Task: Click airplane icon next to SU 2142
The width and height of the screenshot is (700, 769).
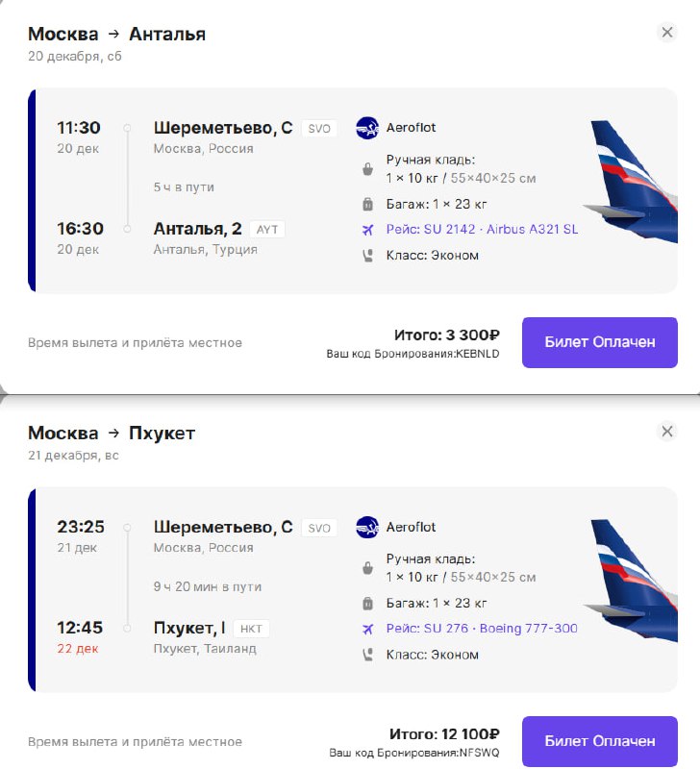Action: (367, 230)
